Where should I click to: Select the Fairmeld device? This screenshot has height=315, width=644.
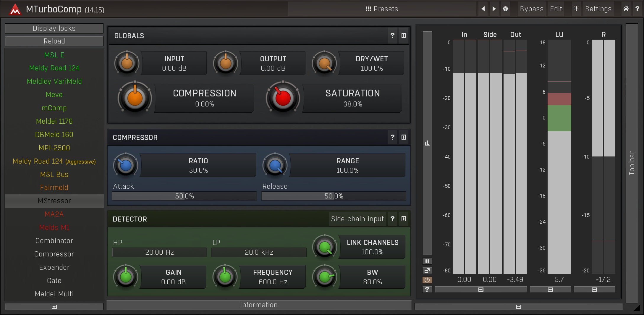[54, 188]
